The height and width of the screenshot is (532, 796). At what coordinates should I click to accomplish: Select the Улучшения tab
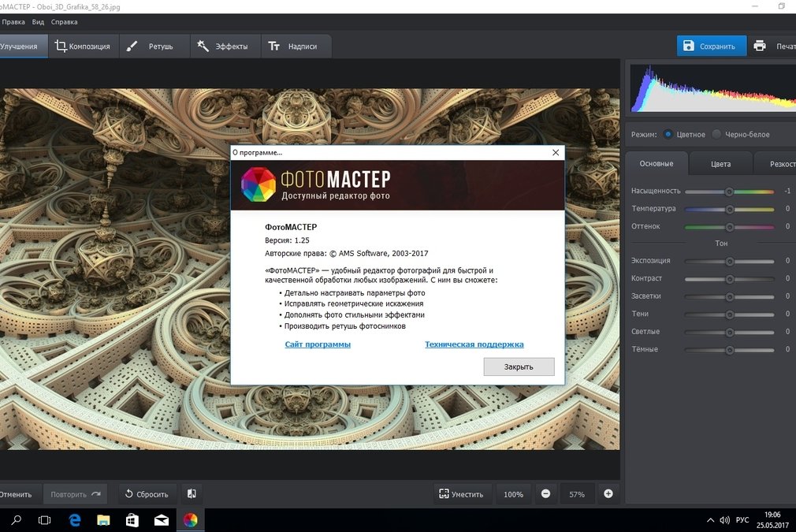24,47
